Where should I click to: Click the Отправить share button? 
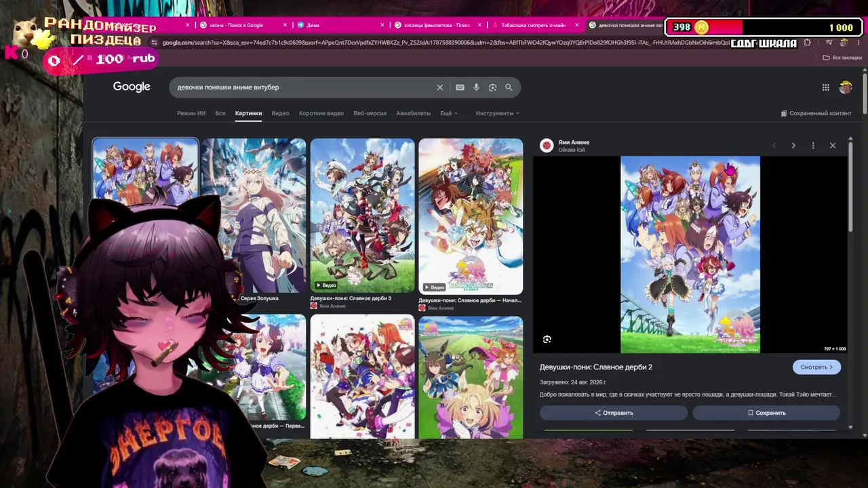click(x=614, y=413)
